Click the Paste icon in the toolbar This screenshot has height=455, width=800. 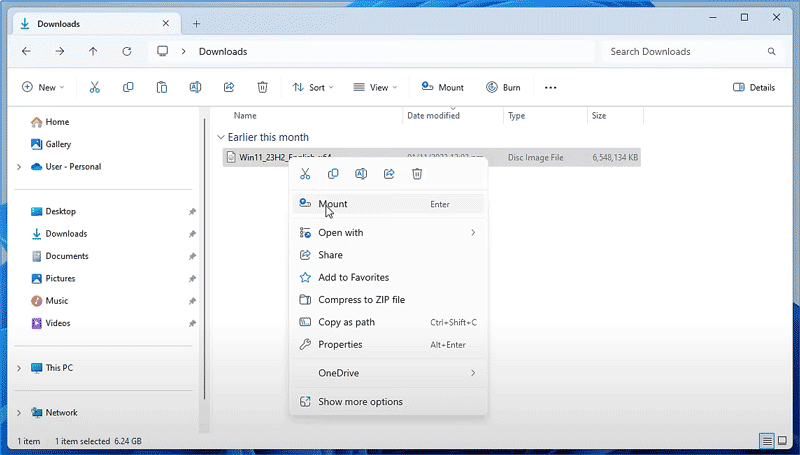[162, 87]
